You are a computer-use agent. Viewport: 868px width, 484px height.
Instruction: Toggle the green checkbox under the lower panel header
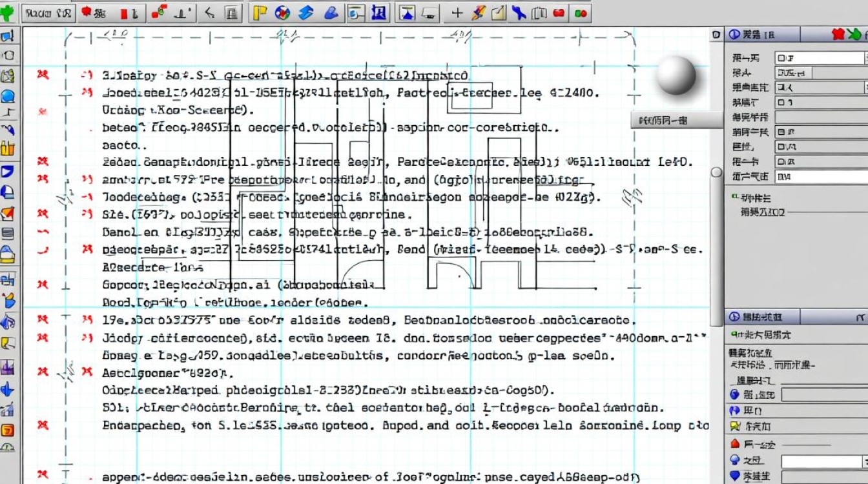pos(734,334)
